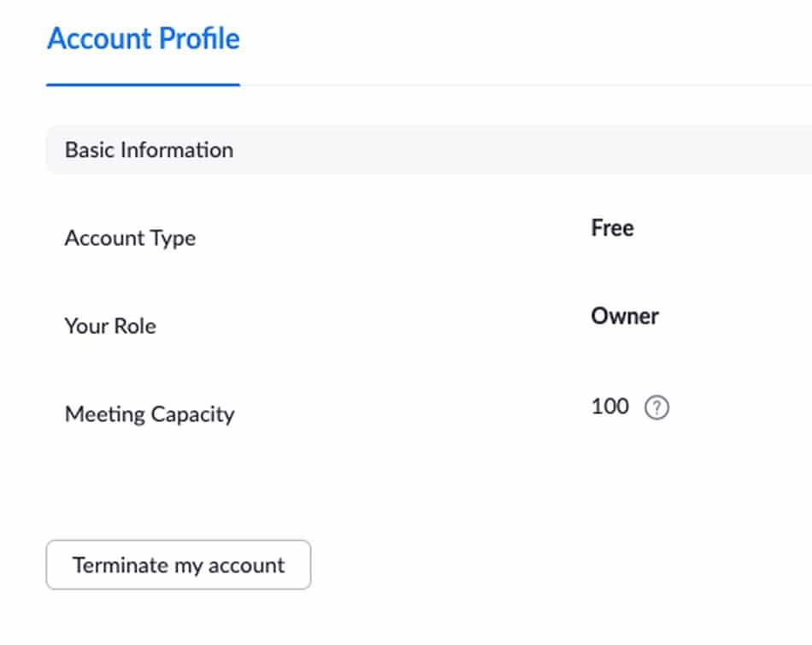
Task: Click the Meeting Capacity help question mark icon
Action: (656, 408)
